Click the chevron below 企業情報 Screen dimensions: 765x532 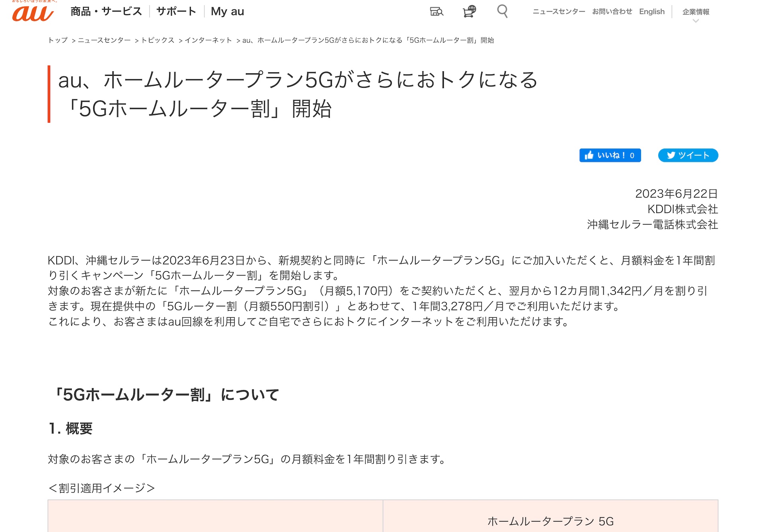[x=696, y=21]
